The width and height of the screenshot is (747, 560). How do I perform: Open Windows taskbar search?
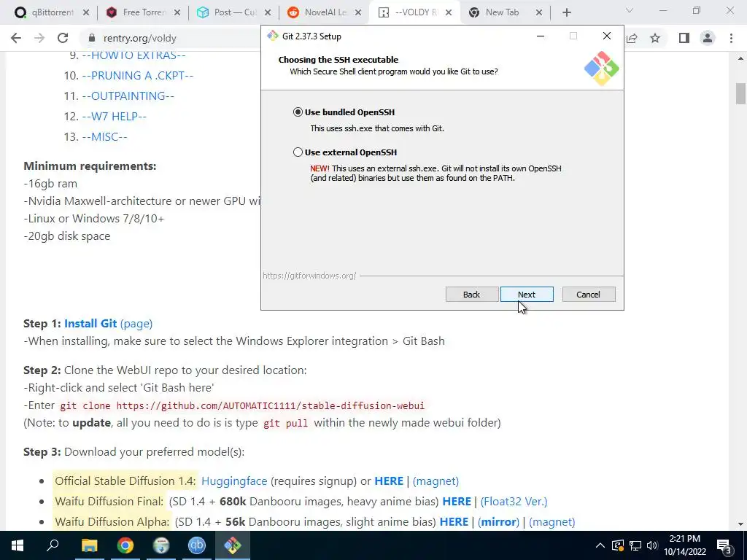(53, 545)
